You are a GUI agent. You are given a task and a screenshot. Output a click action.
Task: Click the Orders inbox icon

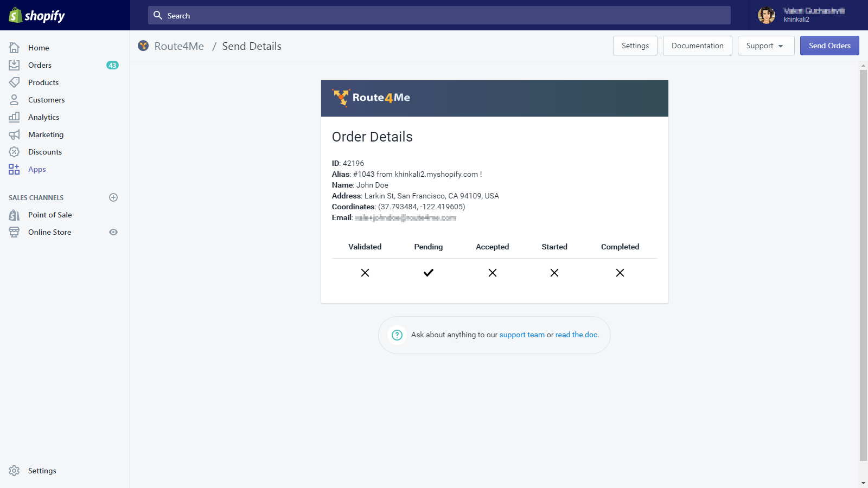[14, 65]
